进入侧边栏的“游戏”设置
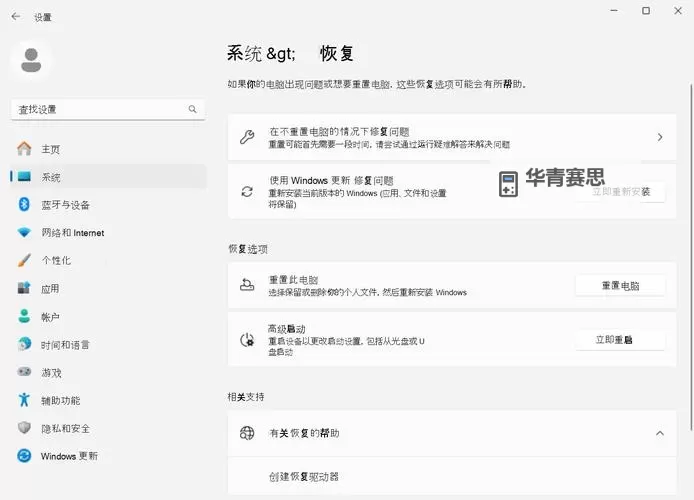The height and width of the screenshot is (500, 694). tap(51, 372)
